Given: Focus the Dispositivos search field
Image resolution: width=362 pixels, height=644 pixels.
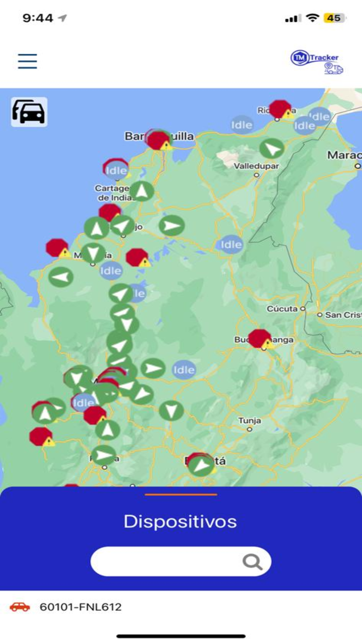Looking at the screenshot, I should click(x=181, y=561).
